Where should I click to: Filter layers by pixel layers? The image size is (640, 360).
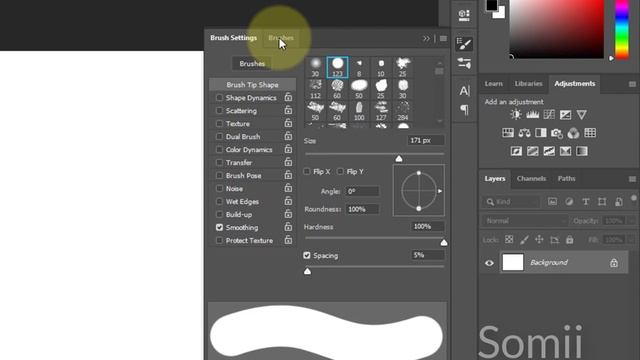[x=552, y=202]
